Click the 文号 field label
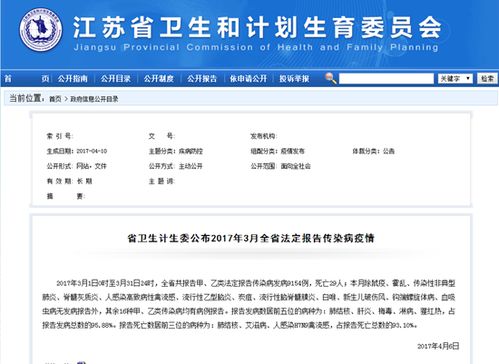Viewport: 499px width, 364px height. pos(161,136)
